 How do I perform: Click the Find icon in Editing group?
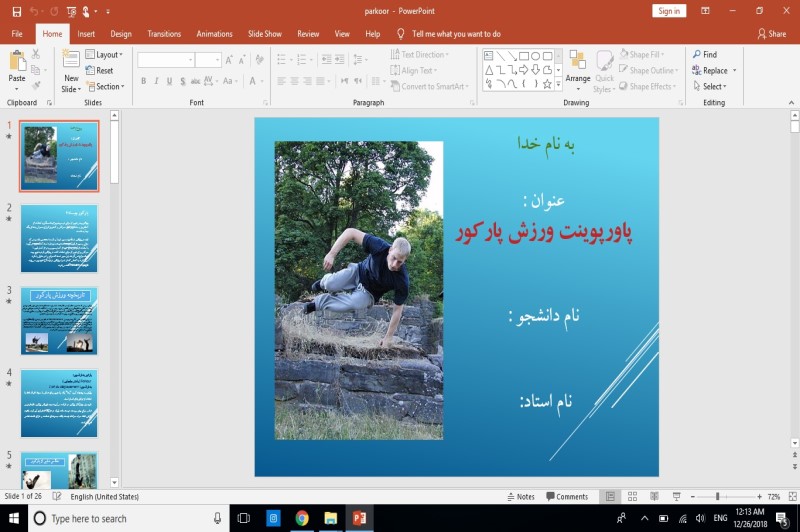pyautogui.click(x=704, y=55)
